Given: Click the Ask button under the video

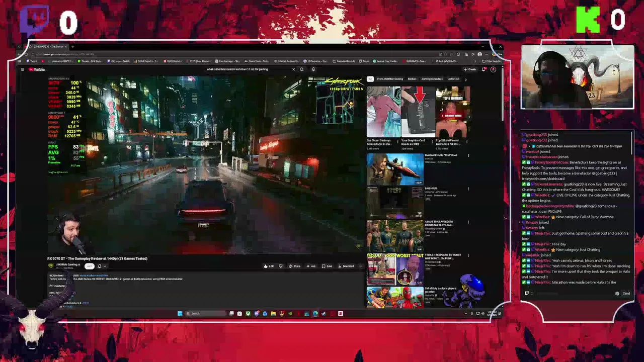Looking at the screenshot, I should click(311, 266).
